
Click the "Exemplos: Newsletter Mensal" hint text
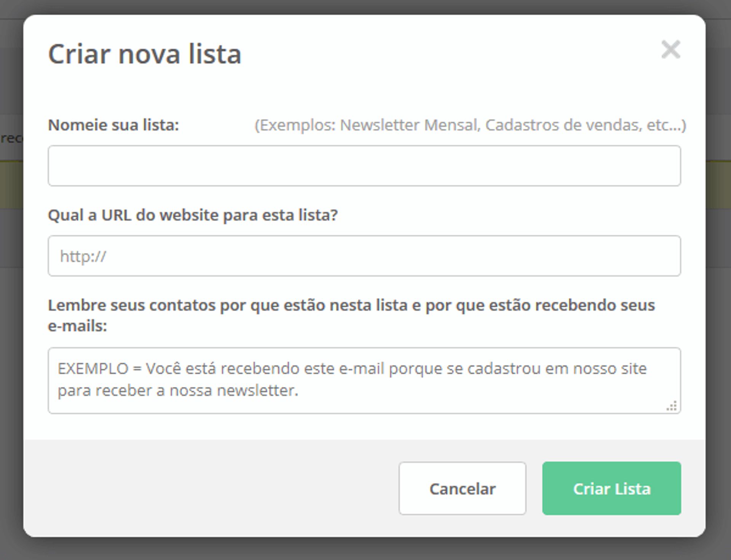470,125
